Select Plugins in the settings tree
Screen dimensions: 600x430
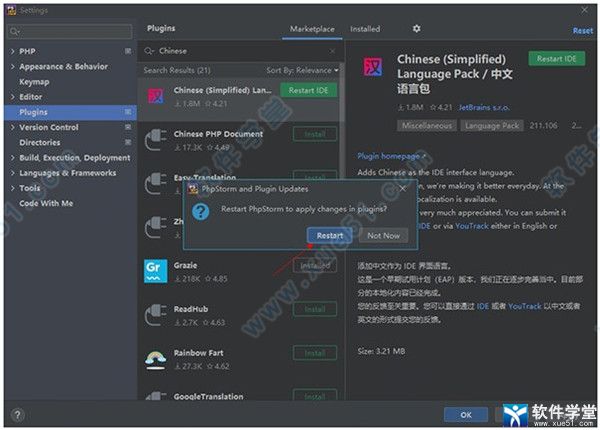(70, 112)
